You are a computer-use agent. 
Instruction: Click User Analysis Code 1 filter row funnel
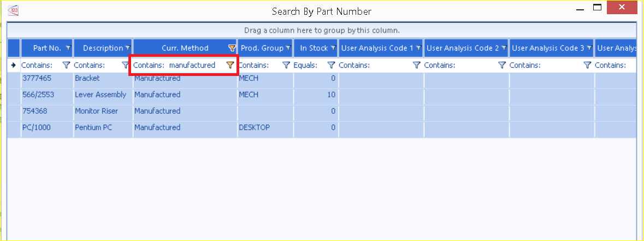coord(416,65)
